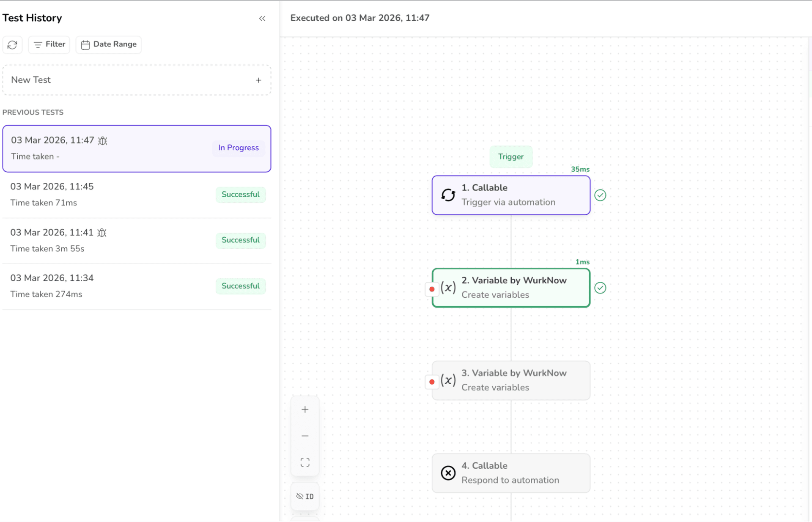Select the 11:34 test taking 274ms

click(137, 286)
